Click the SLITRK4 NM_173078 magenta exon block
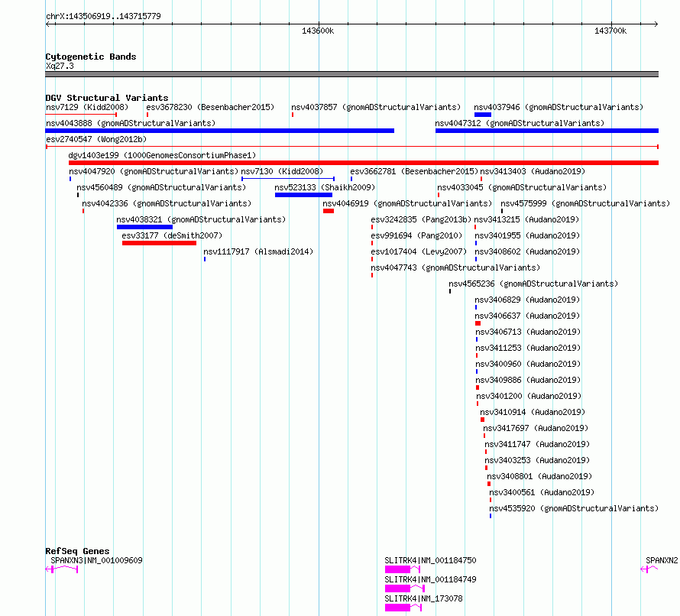Image resolution: width=680 pixels, height=616 pixels. (397, 608)
